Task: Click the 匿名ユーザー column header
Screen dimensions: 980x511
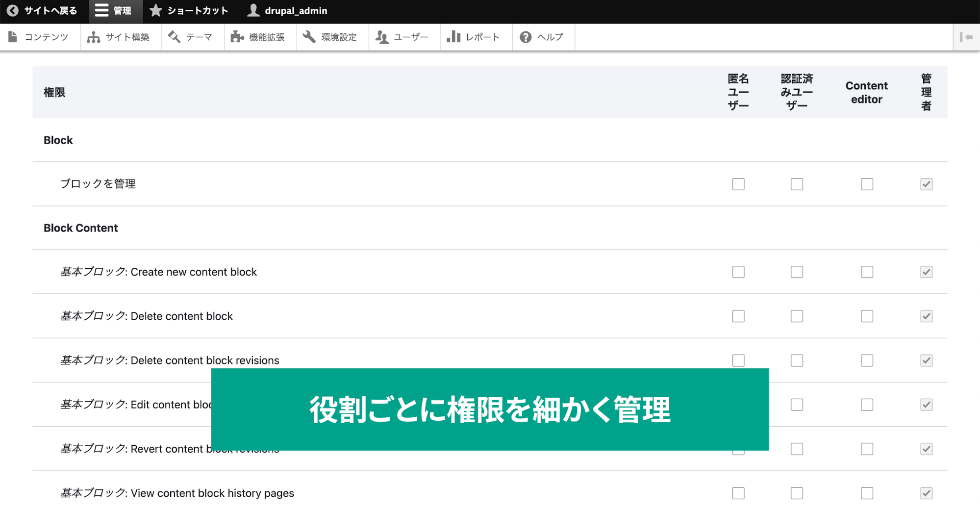Action: coord(738,92)
